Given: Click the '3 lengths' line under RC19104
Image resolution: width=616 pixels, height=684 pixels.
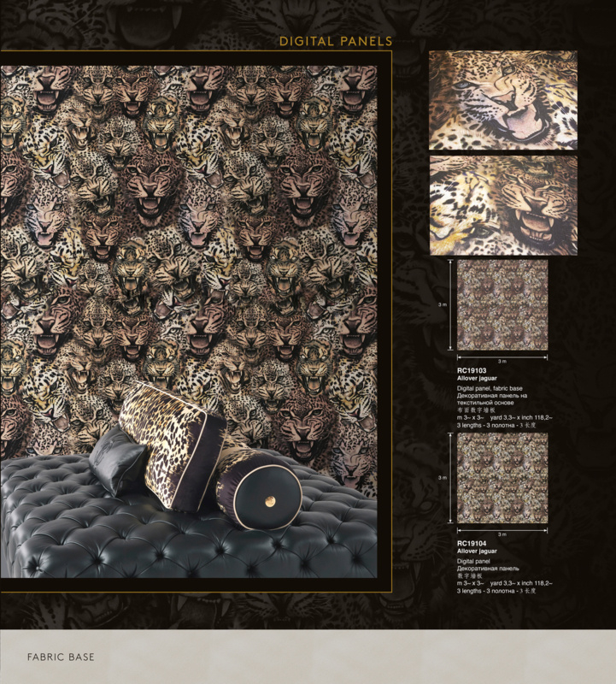Looking at the screenshot, I should click(x=496, y=591).
